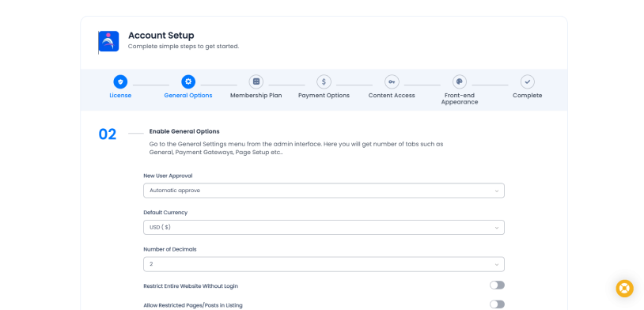Go to Front-end Appearance step label
The image size is (644, 310).
(x=460, y=99)
